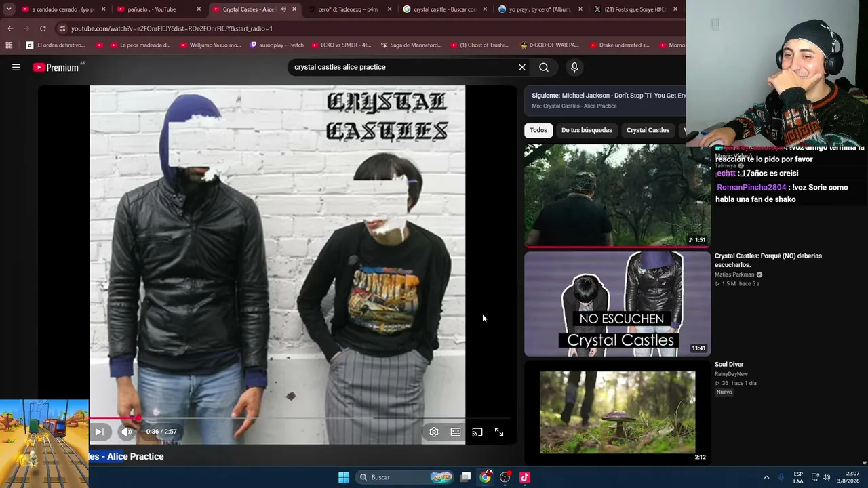
Task: Open '¡El orden definitivo...' bookmark
Action: [x=56, y=45]
